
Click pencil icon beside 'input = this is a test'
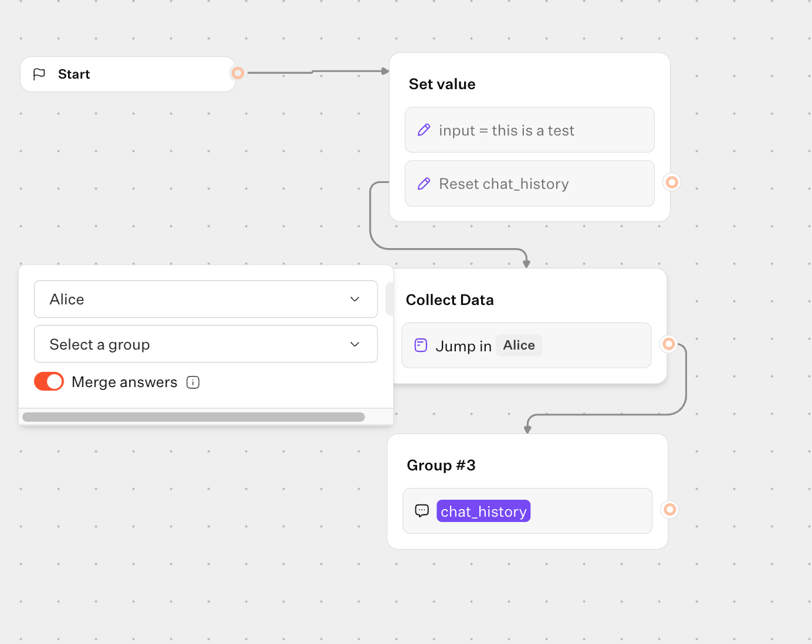(x=424, y=130)
